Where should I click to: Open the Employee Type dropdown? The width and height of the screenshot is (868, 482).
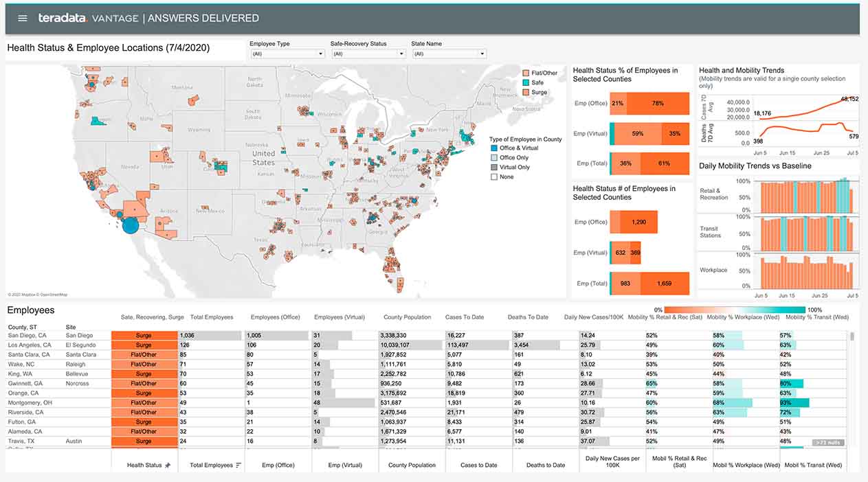(286, 54)
